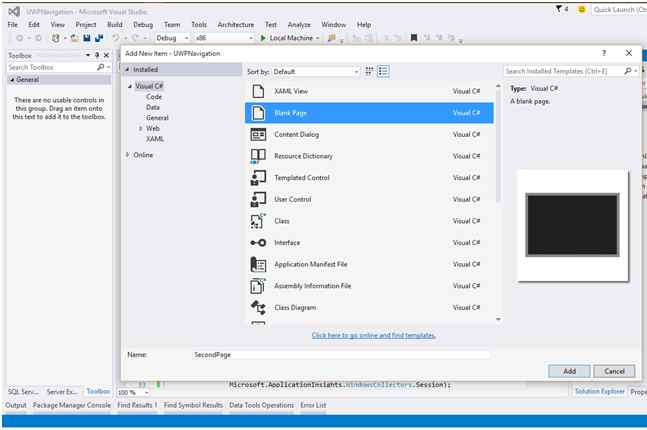Viewport: 647px width, 430px height.
Task: Toggle the Toolbox auto-hide pin
Action: click(x=97, y=55)
